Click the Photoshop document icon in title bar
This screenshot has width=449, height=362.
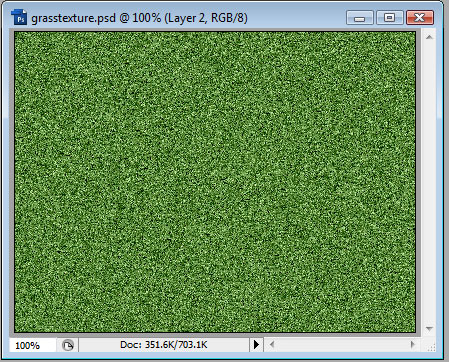pos(19,17)
